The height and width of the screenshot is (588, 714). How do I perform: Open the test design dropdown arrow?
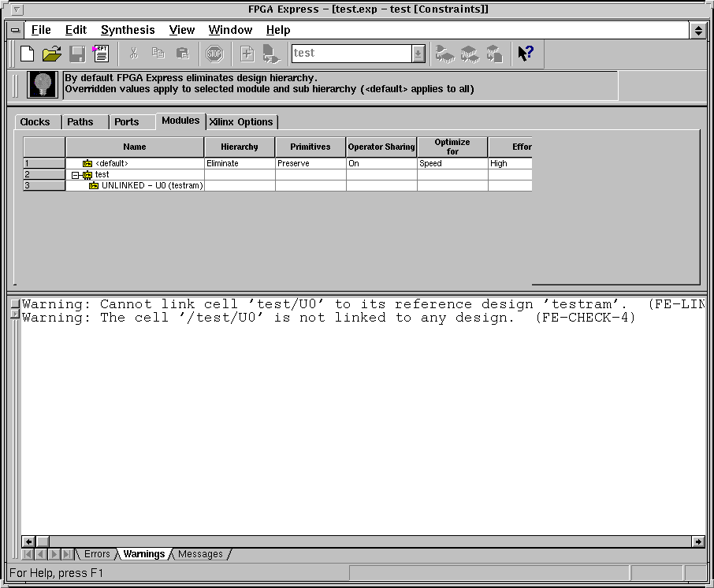tap(418, 54)
